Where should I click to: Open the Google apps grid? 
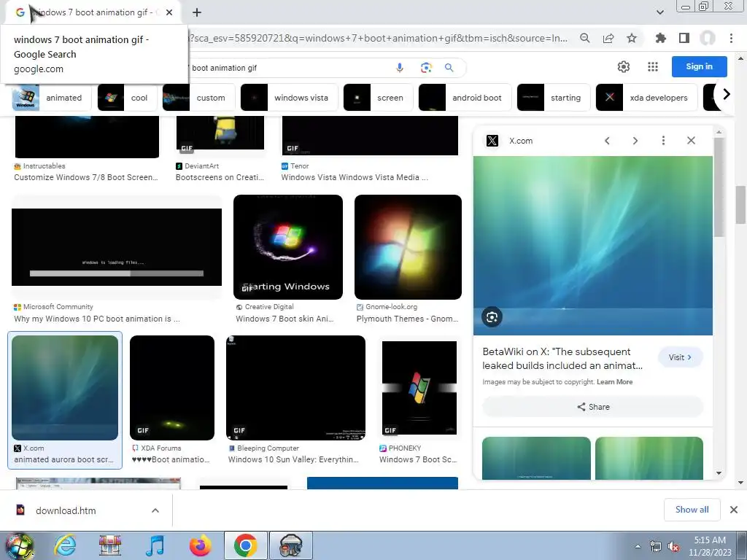(653, 66)
